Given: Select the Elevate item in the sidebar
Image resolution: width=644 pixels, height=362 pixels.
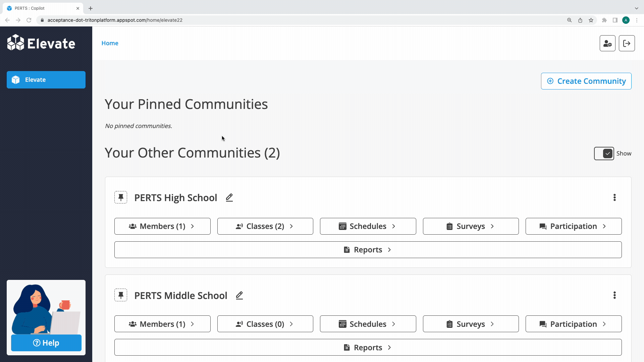Looking at the screenshot, I should [x=46, y=79].
